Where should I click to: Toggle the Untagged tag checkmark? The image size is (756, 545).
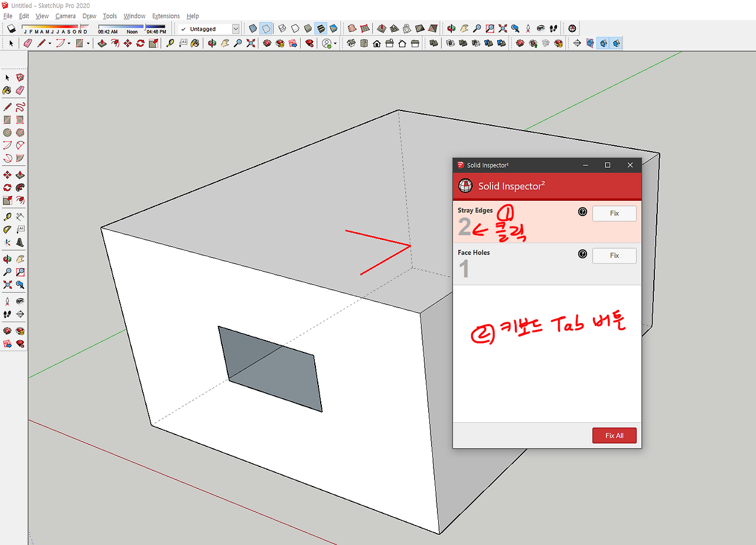[x=183, y=28]
